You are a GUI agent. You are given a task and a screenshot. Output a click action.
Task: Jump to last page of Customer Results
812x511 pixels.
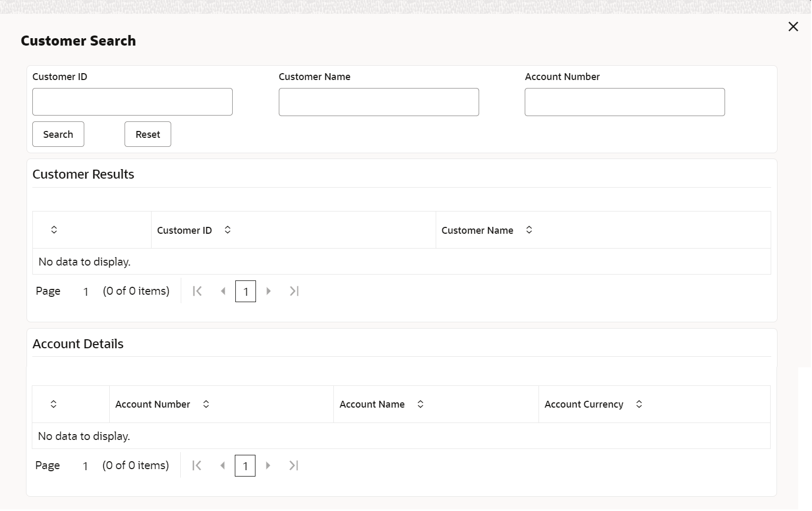coord(294,291)
